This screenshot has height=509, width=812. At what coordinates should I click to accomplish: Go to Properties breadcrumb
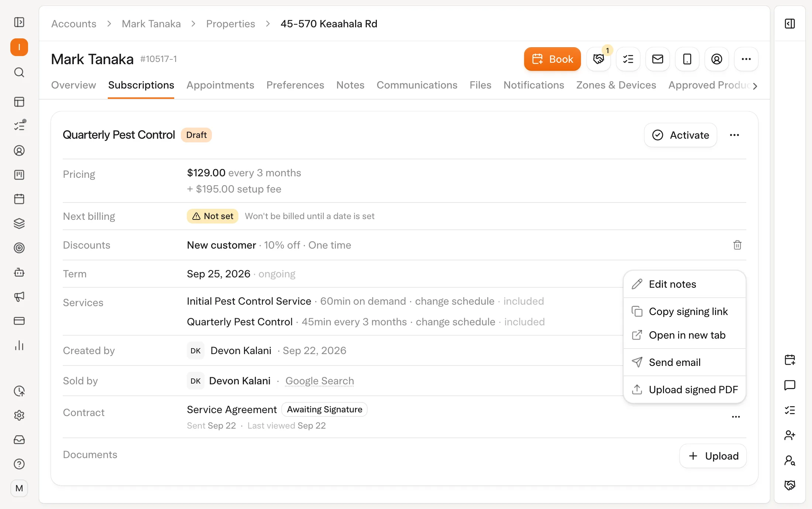[231, 24]
